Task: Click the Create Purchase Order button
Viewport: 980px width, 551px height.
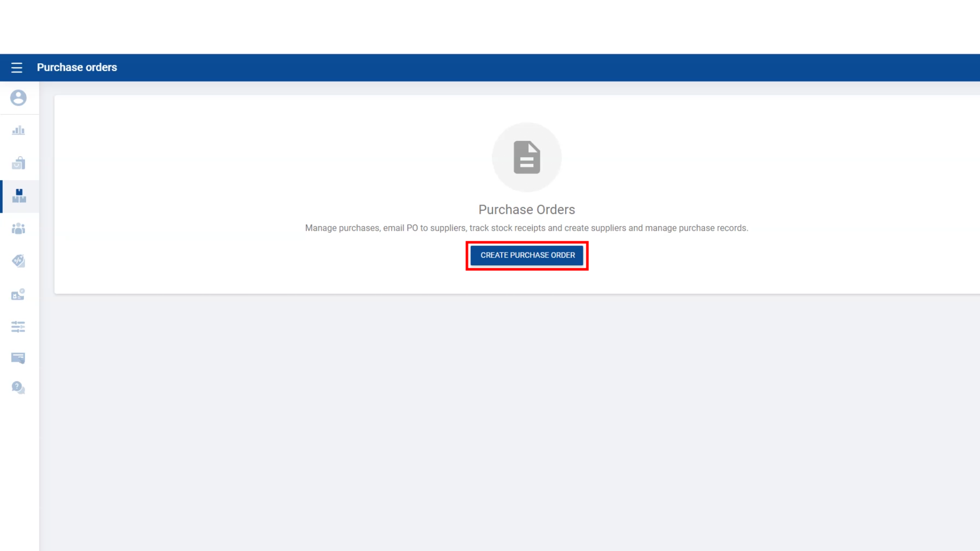Action: [527, 255]
